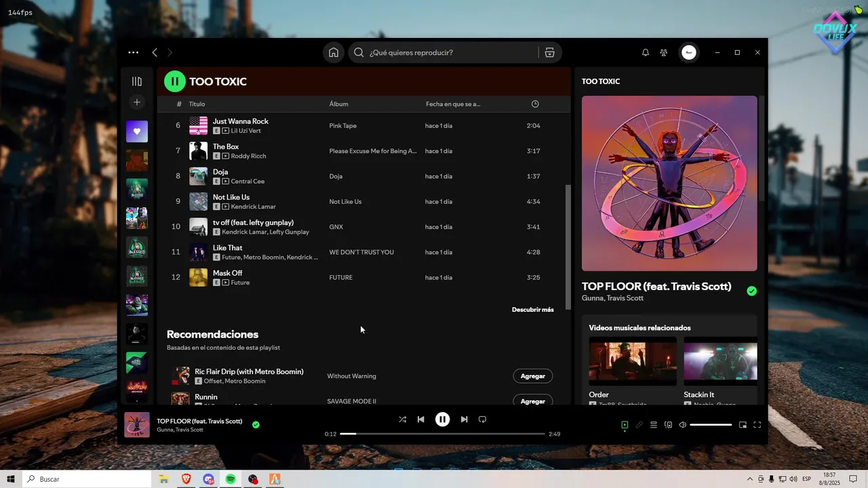868x488 pixels.
Task: Open related video Order thumbnail
Action: click(633, 361)
